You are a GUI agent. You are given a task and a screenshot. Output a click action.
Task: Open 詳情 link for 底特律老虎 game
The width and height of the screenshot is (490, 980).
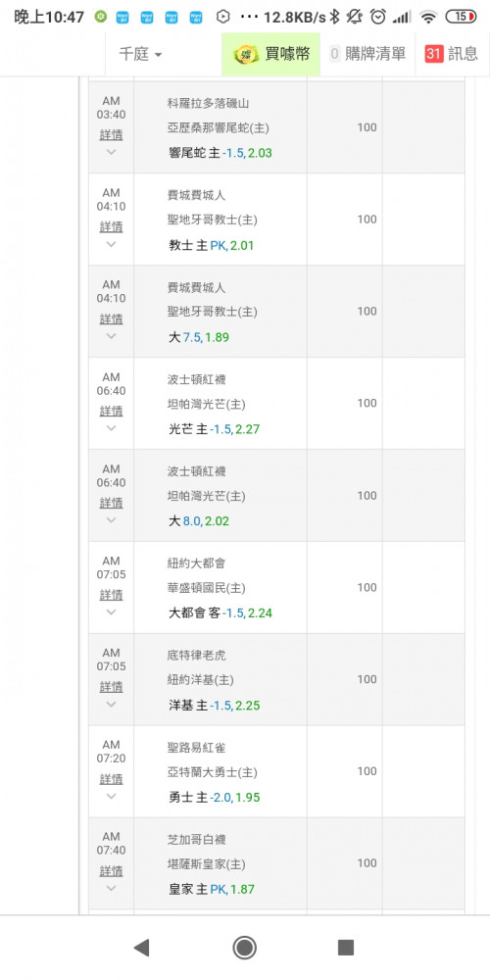click(x=112, y=687)
